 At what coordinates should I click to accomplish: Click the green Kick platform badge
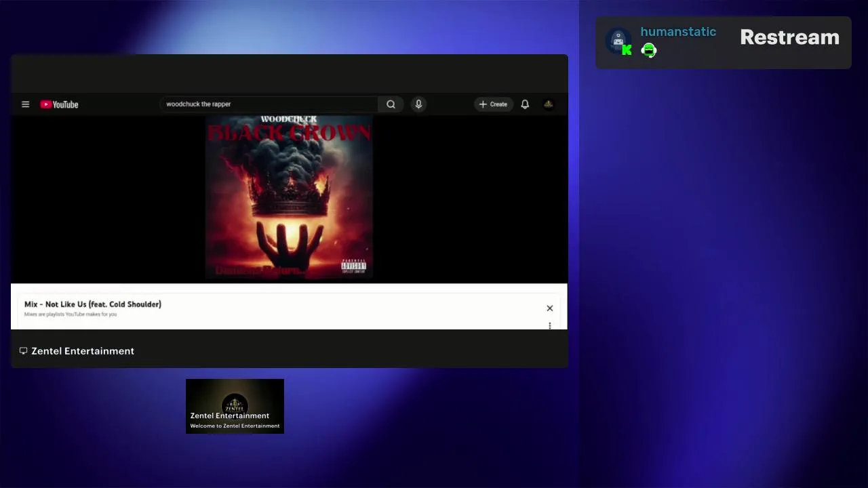(x=627, y=49)
